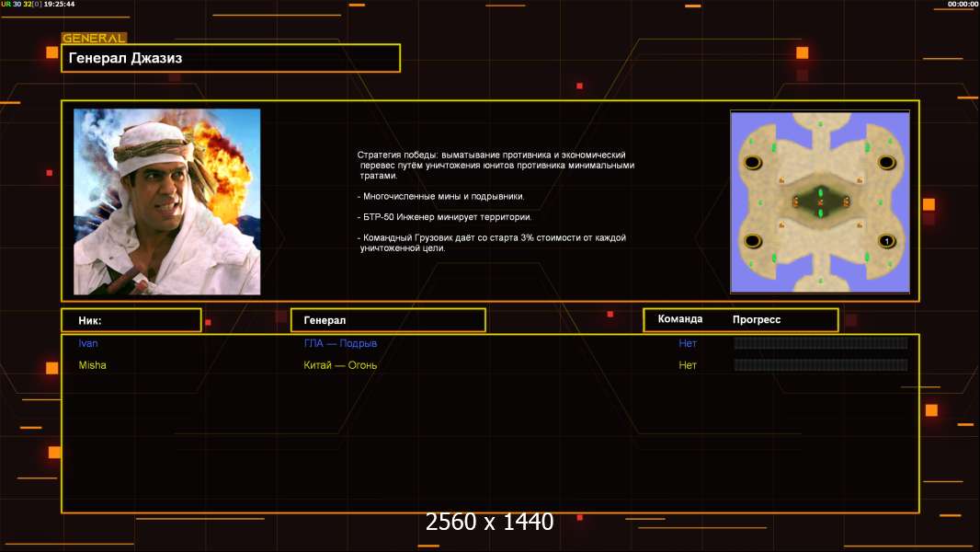980x552 pixels.
Task: Select the top-left start position circle on minimap
Action: click(x=753, y=163)
